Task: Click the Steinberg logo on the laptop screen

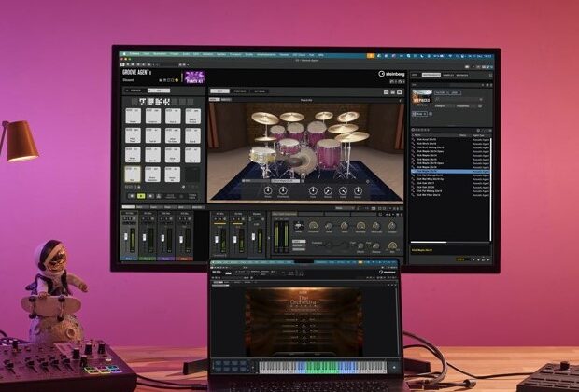Action: (x=388, y=272)
